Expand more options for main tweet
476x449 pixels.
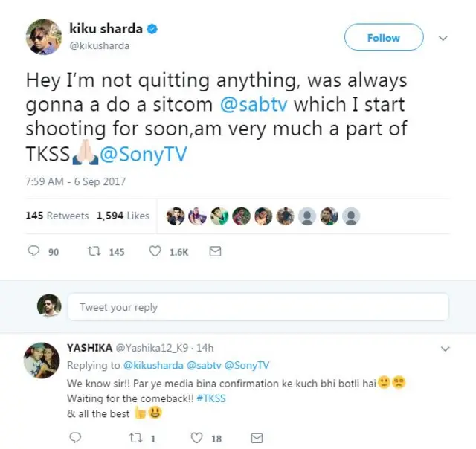pos(443,37)
